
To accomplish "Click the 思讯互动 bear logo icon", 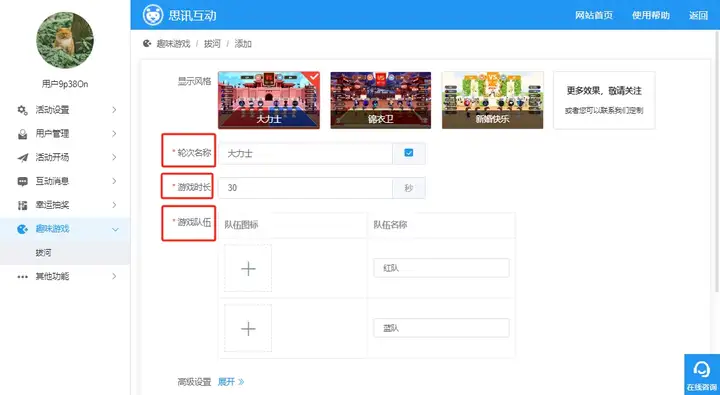I will [153, 15].
